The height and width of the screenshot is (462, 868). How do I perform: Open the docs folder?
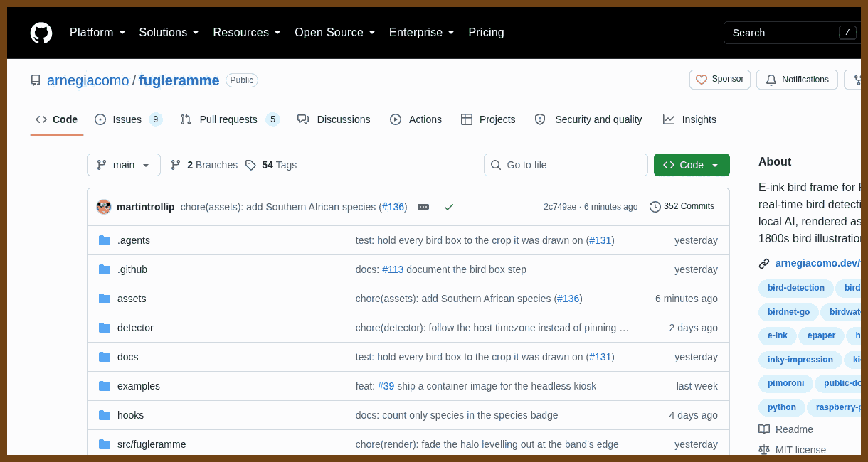click(128, 357)
